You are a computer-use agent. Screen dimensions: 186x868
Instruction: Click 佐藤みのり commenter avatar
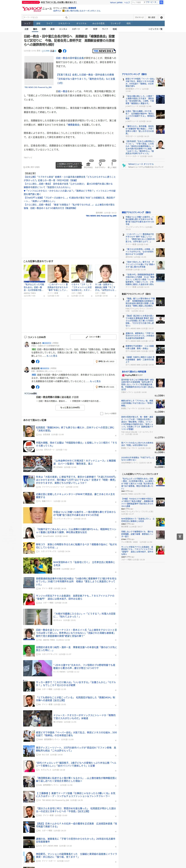coord(26,344)
